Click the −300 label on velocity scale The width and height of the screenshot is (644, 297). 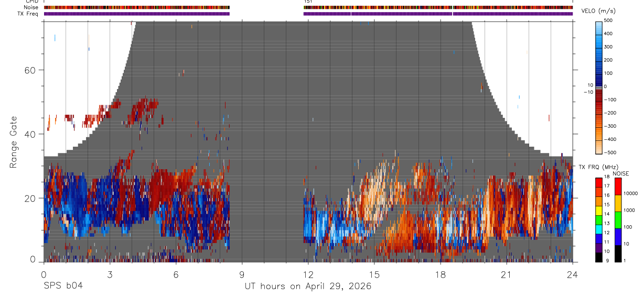tap(610, 126)
